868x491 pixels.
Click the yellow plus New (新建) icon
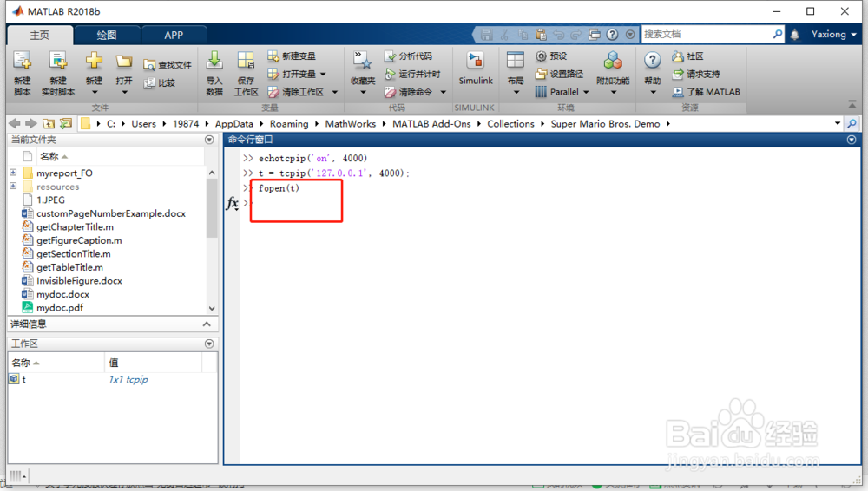(x=94, y=61)
